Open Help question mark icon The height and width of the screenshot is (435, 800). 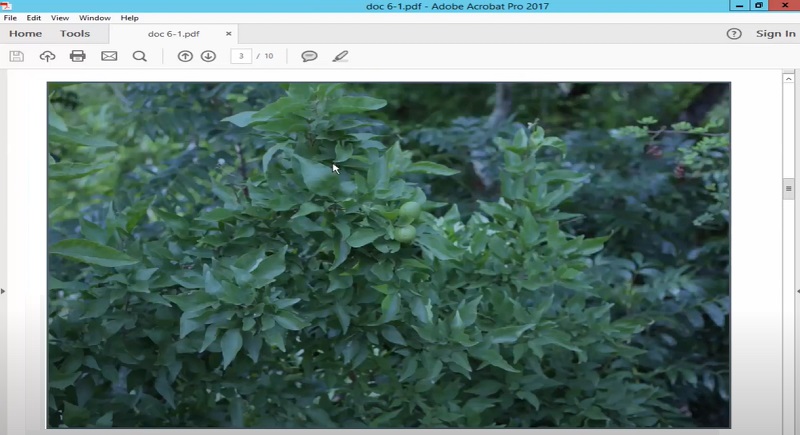(734, 34)
